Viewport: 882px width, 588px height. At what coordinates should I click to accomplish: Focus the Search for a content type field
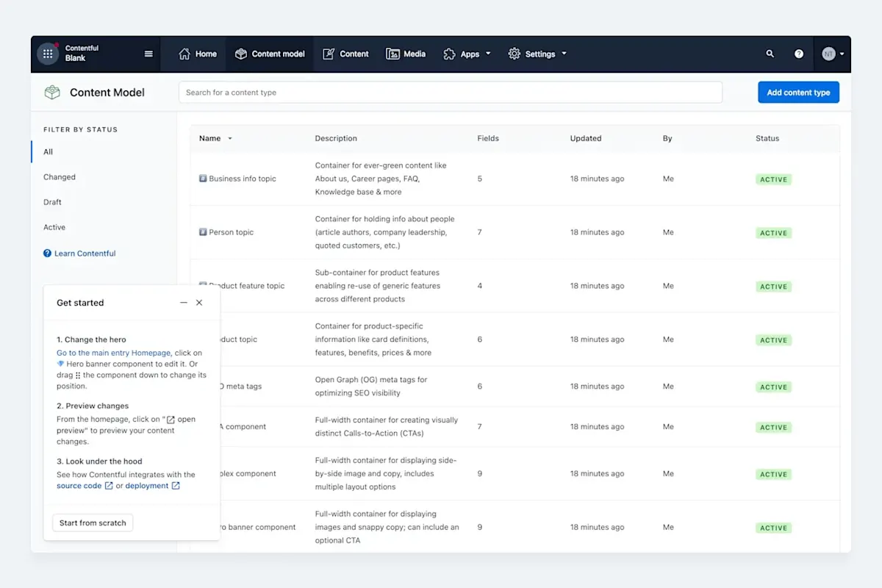(x=450, y=93)
